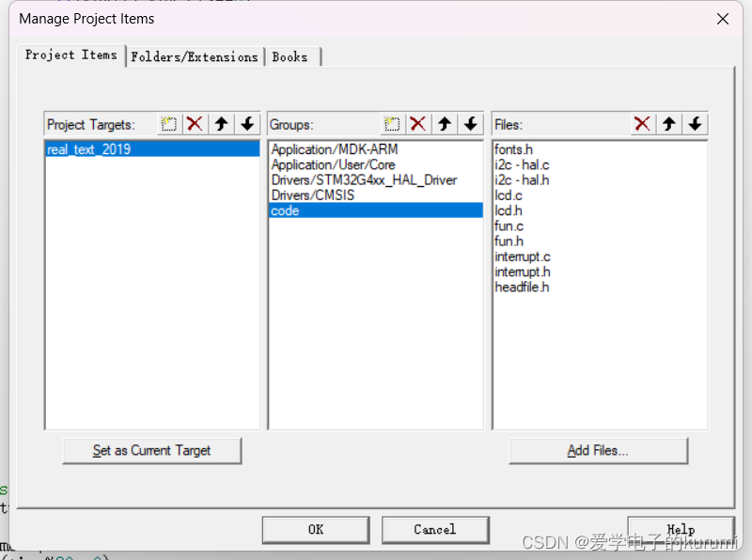Delete the selected group
This screenshot has height=560, width=752.
(418, 124)
